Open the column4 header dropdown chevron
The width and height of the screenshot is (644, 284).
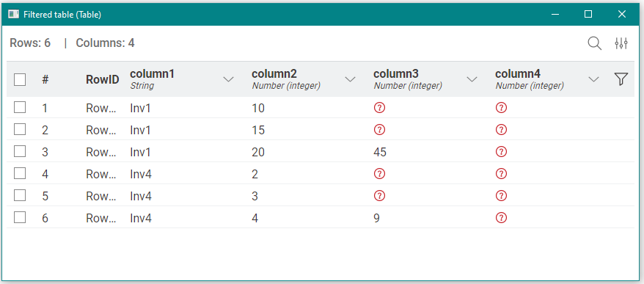pyautogui.click(x=593, y=79)
